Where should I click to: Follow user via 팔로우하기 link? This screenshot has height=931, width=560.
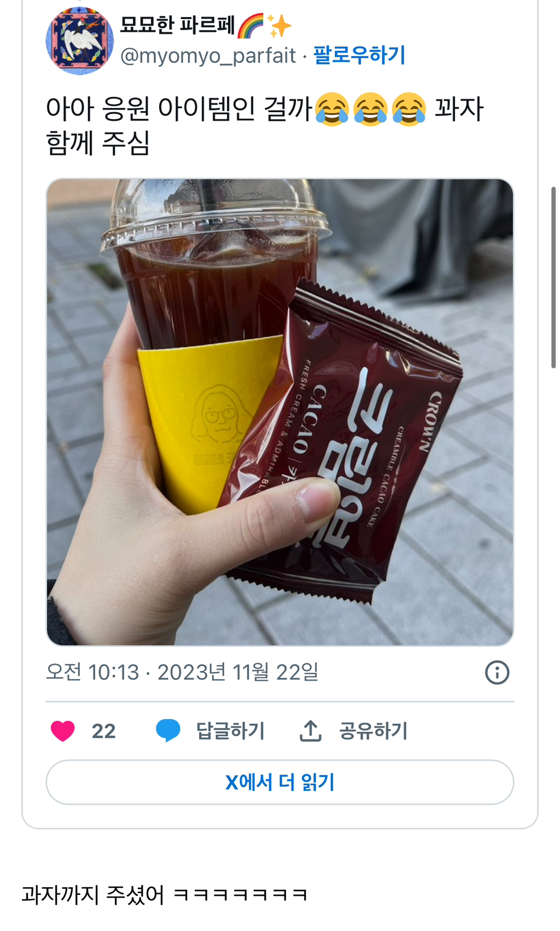point(359,55)
